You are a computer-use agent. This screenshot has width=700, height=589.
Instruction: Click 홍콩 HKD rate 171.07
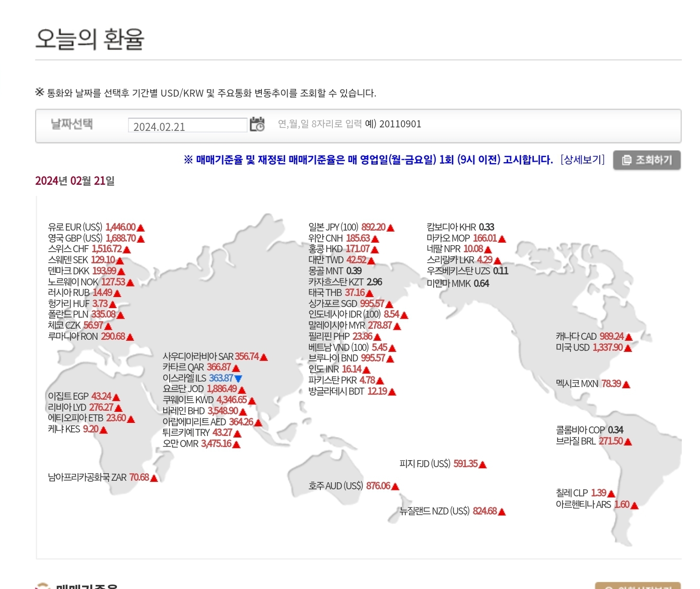pyautogui.click(x=358, y=249)
